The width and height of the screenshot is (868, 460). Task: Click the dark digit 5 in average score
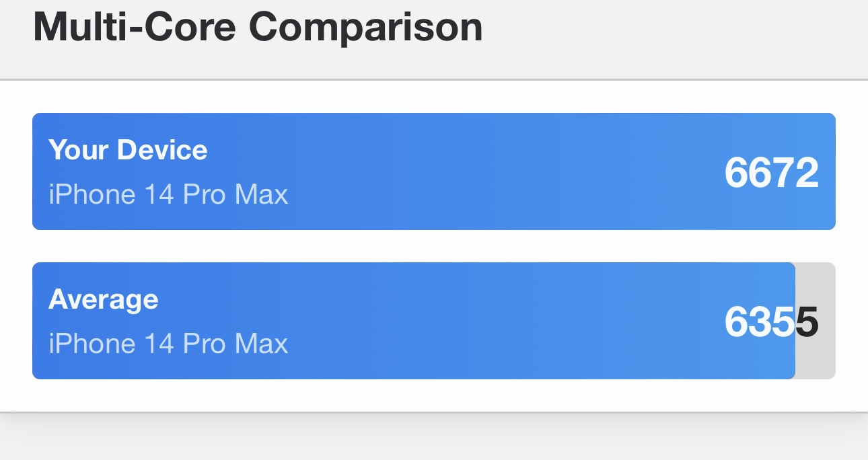(x=807, y=322)
